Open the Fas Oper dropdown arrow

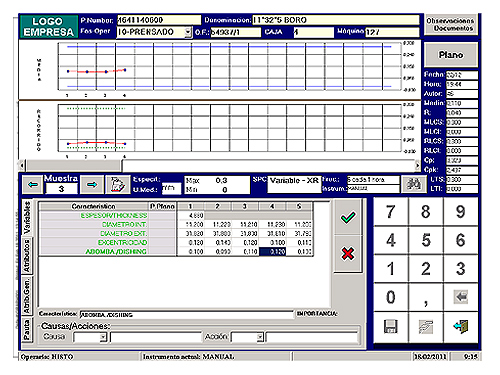click(188, 32)
